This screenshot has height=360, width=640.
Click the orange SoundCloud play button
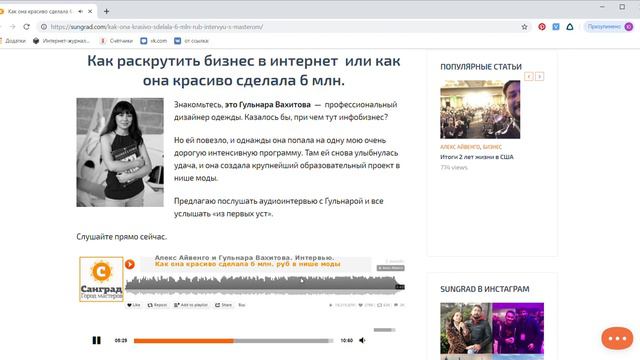[x=130, y=264]
